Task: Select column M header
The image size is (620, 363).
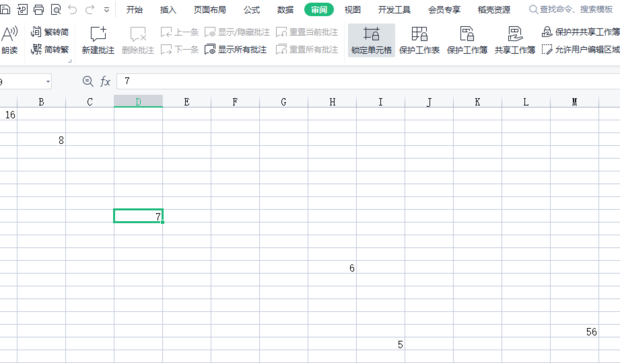Action: 575,102
